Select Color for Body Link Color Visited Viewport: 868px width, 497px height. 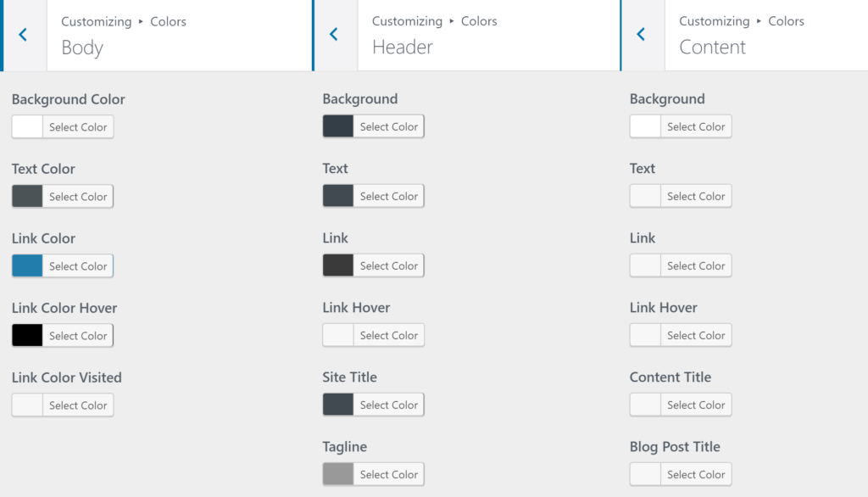(79, 405)
